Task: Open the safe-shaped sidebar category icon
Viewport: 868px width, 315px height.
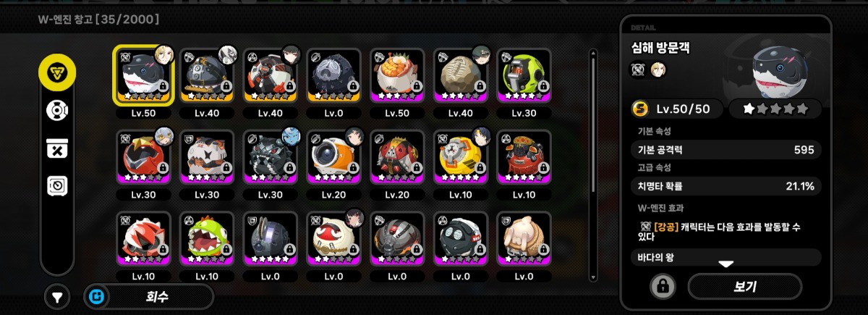Action: point(56,186)
